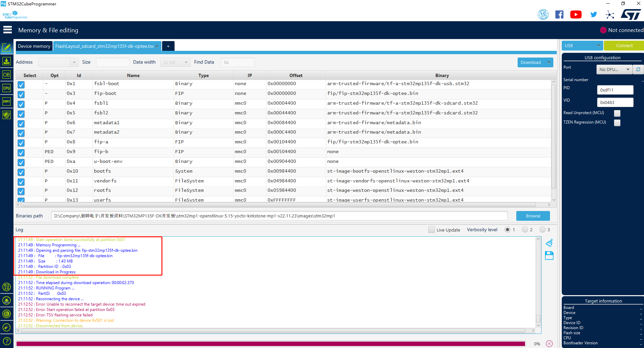
Task: Open Memory & File editing sidebar icon
Action: click(6, 48)
